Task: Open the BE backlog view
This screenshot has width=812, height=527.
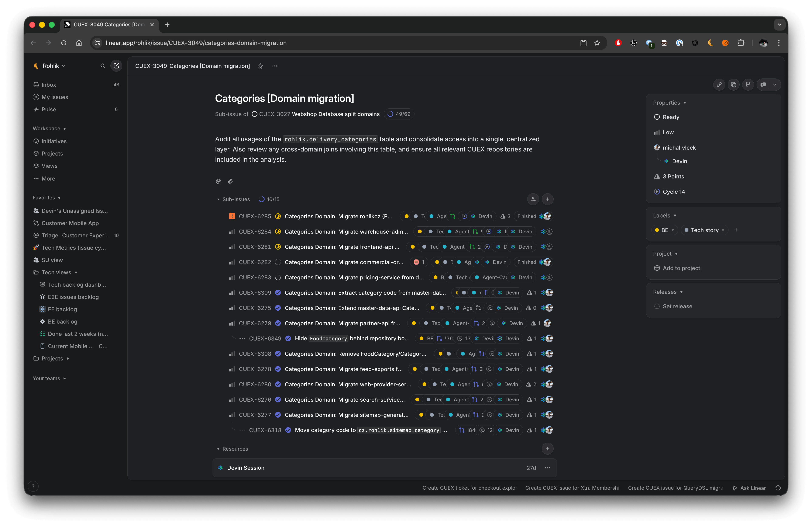Action: pyautogui.click(x=62, y=321)
